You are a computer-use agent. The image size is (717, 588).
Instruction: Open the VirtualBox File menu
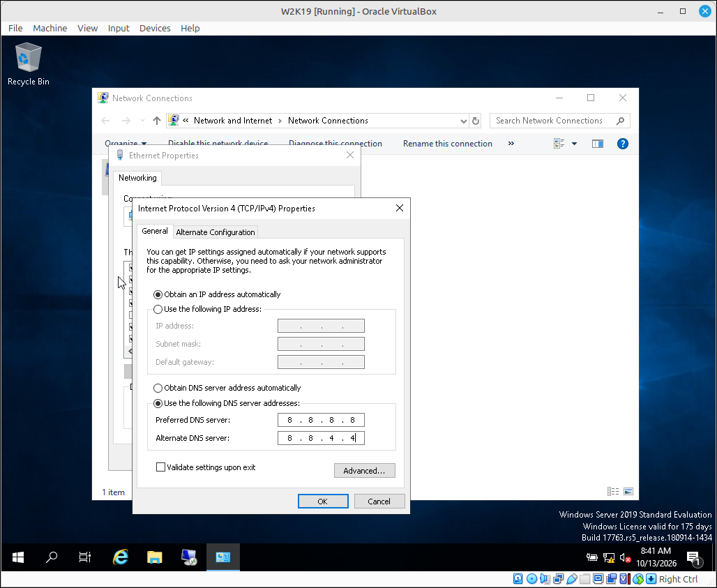(x=15, y=29)
